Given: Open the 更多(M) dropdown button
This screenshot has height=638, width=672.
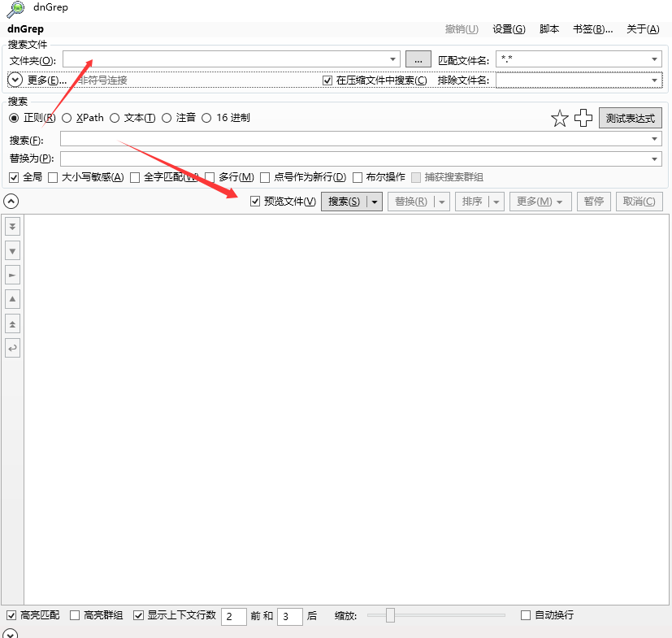Looking at the screenshot, I should 540,202.
